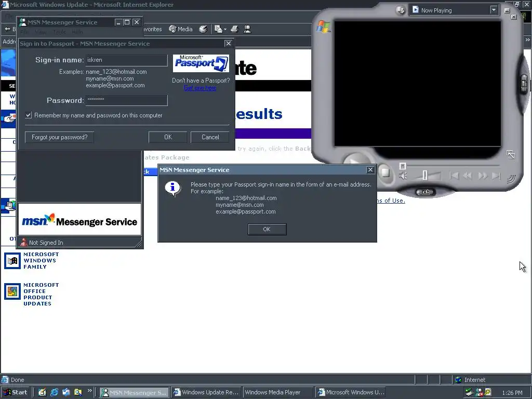
Task: Open the History icon in IE toolbar
Action: 203,29
